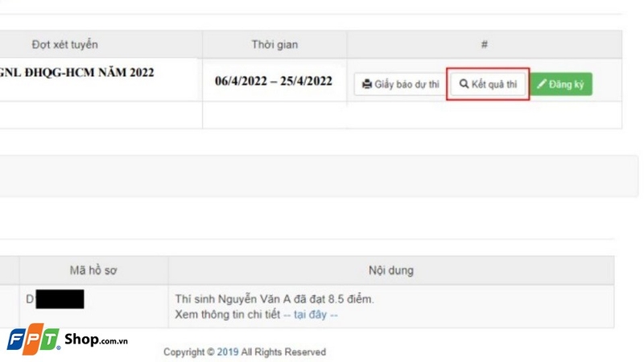Select the Thời gian column header
Viewport: 644px width, 362px height.
tap(275, 44)
